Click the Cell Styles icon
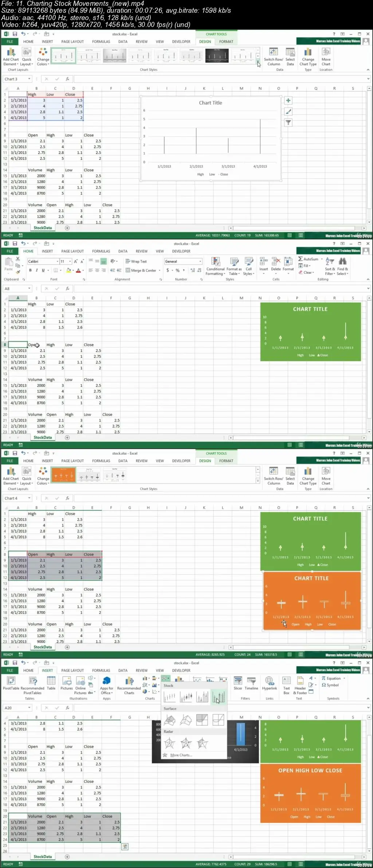 coord(249,262)
